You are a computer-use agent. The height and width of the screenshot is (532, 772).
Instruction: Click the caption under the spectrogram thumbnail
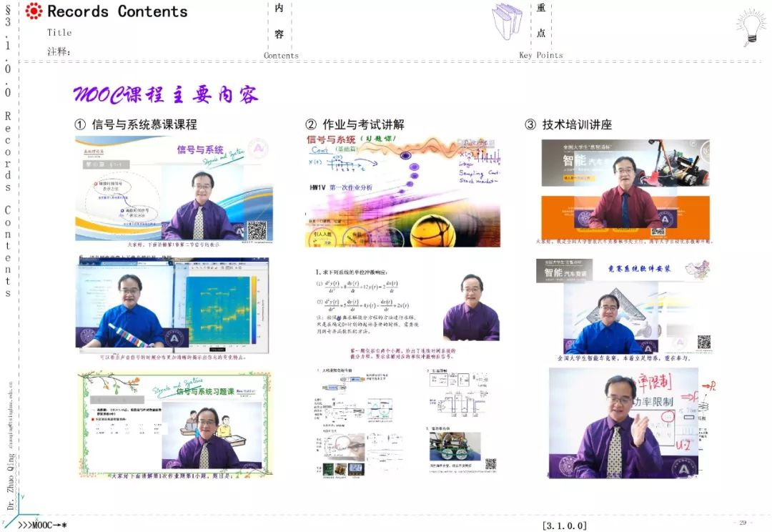(172, 358)
